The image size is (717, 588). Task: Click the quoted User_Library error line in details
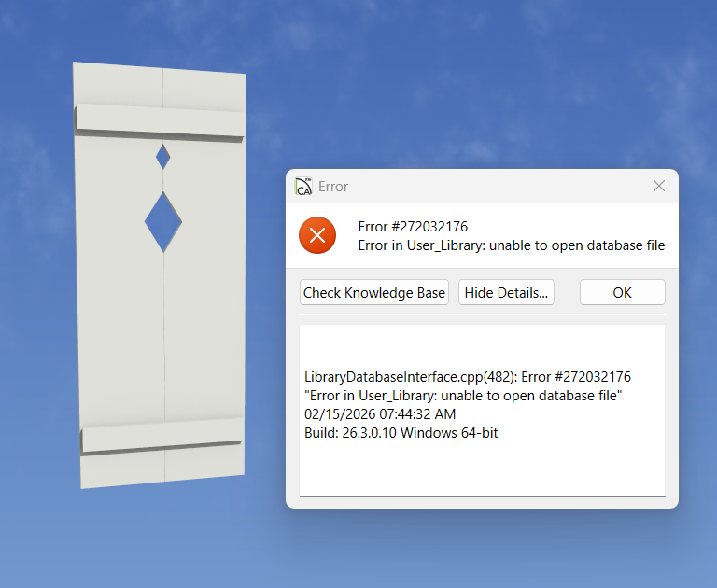click(463, 396)
